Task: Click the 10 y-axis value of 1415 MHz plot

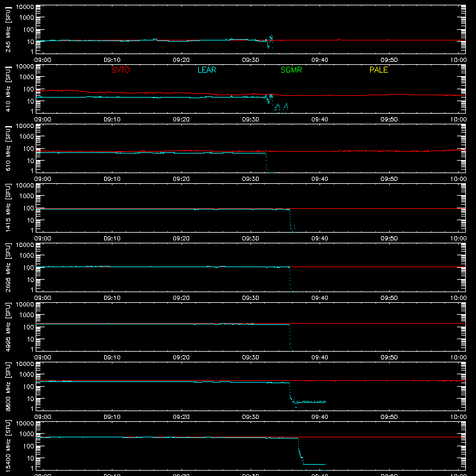Action: pyautogui.click(x=30, y=220)
